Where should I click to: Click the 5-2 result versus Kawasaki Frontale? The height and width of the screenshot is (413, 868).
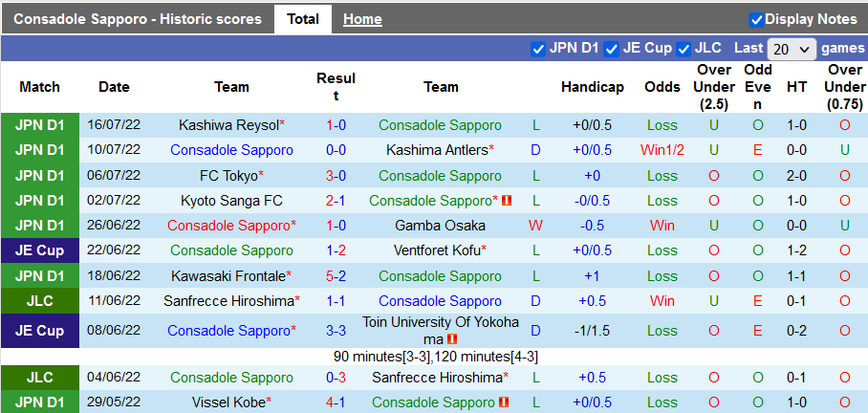336,275
